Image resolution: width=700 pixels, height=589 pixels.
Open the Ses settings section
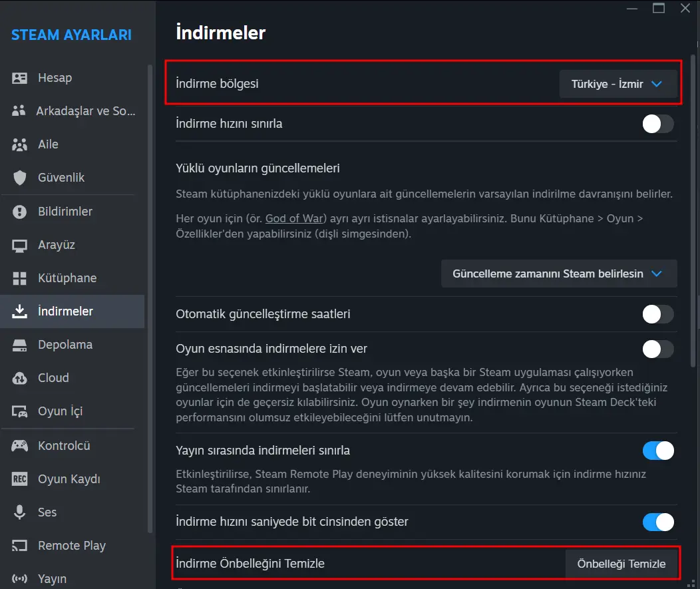[73, 512]
